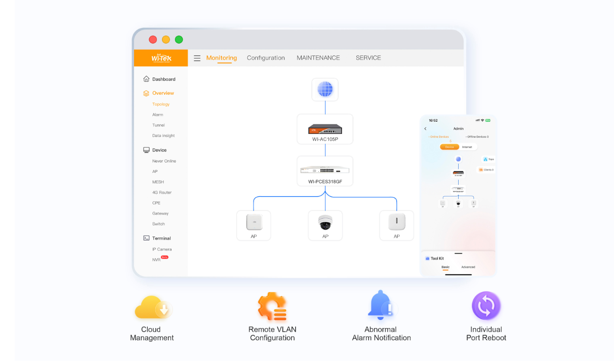Tap the Tool Kit icon in the phone app
Screen dimensions: 614x364
point(427,258)
